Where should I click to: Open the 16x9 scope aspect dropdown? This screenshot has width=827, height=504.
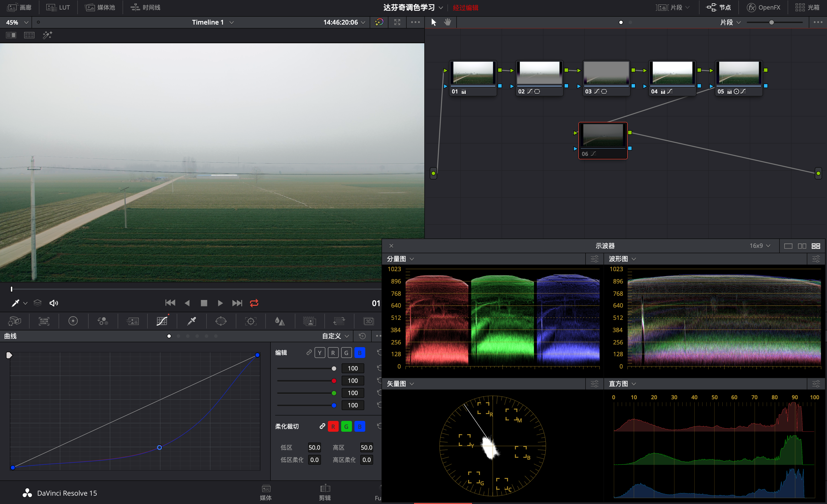[760, 246]
